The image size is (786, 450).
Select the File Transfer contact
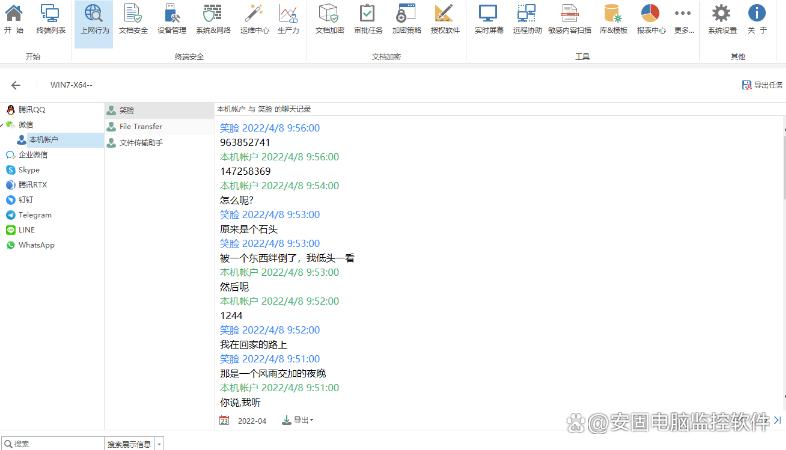(x=140, y=127)
